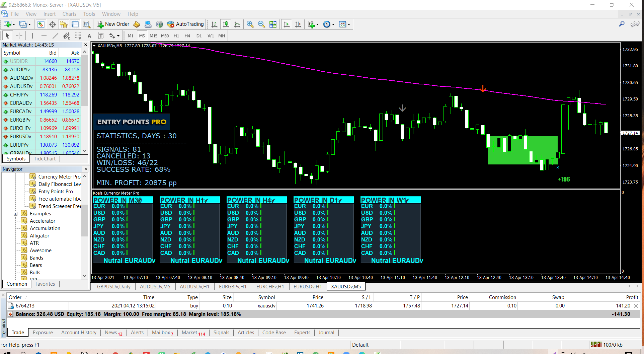Viewport: 644px width, 354px height.
Task: Open the Data Window crosshair-circle icon
Action: pyautogui.click(x=52, y=24)
